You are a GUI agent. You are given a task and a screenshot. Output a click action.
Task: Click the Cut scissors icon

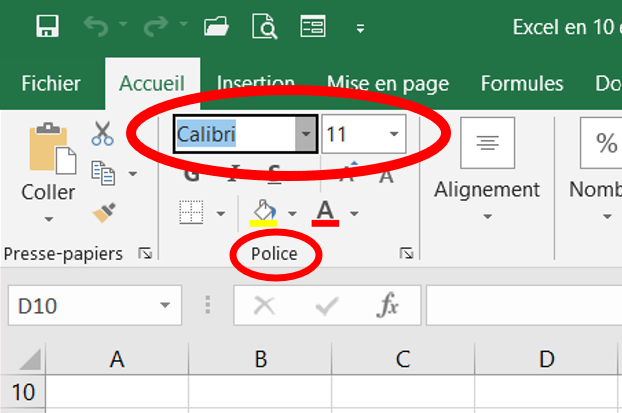(102, 133)
